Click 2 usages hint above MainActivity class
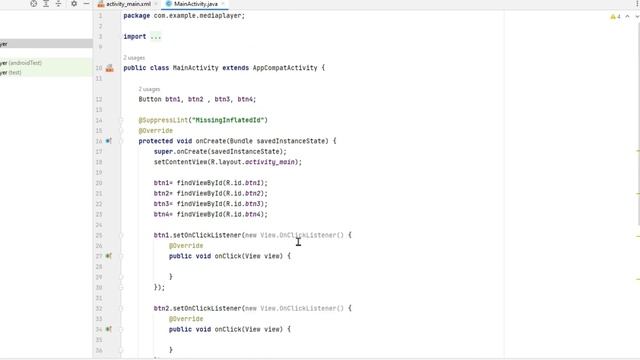Viewport: 640px width, 360px height. pos(134,58)
